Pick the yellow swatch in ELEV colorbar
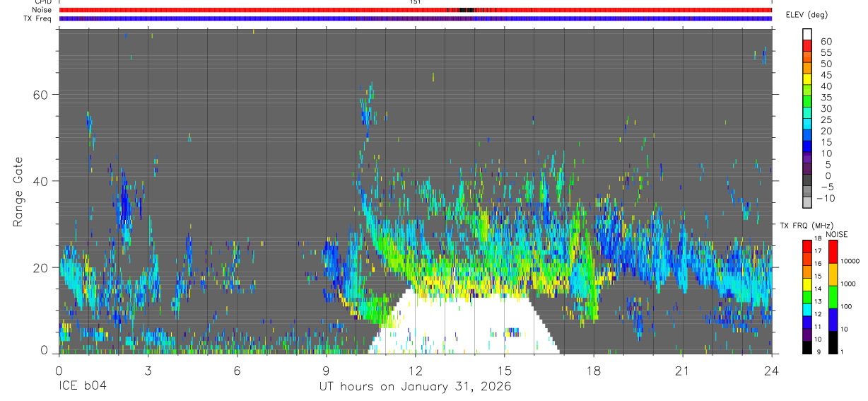The width and height of the screenshot is (868, 401). pyautogui.click(x=807, y=78)
